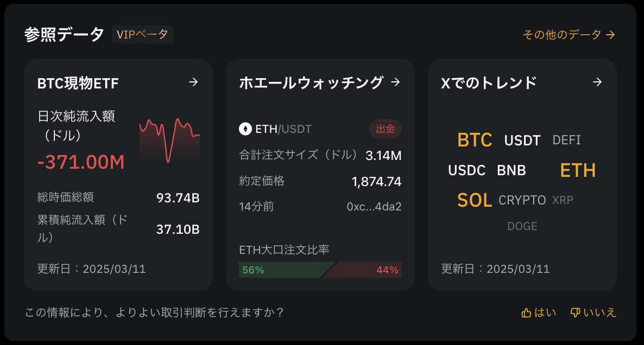The image size is (644, 345).
Task: Select ETH in trending words
Action: tap(577, 170)
